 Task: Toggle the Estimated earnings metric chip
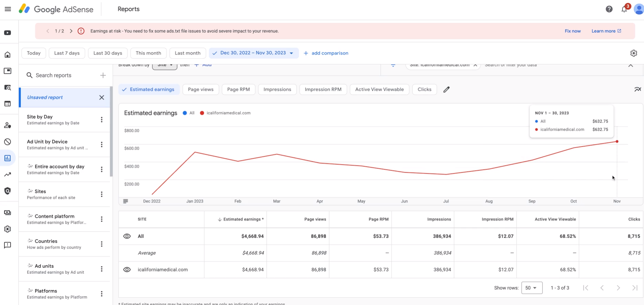point(149,89)
